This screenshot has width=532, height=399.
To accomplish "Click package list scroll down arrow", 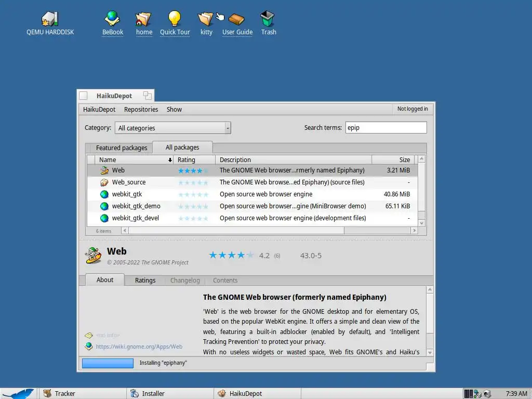I will coord(422,223).
